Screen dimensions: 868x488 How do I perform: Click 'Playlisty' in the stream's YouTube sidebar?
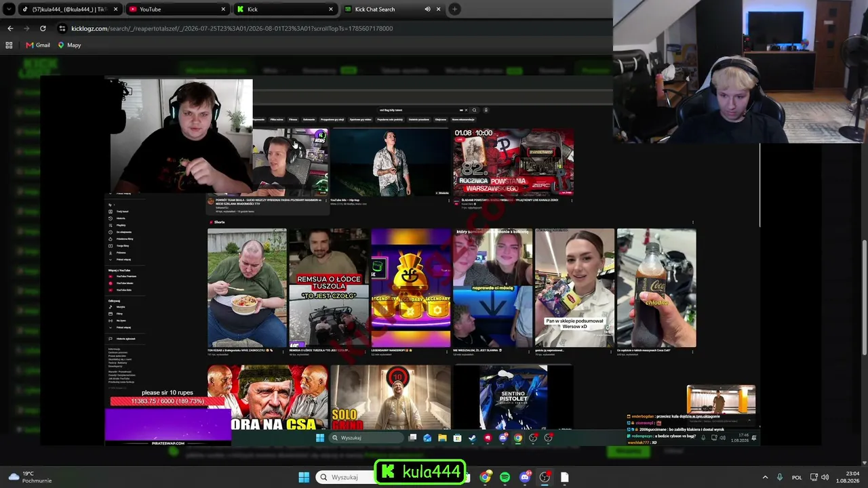[121, 225]
